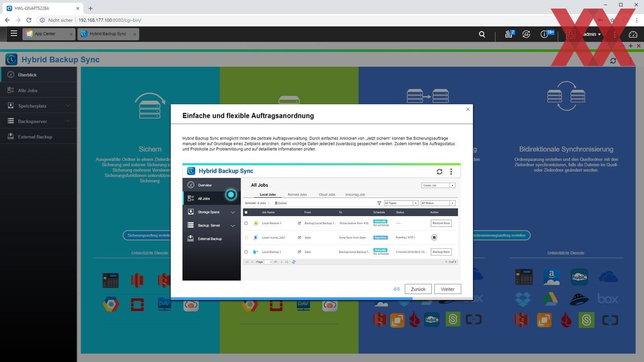Click Amazon Drive icon in Bidirektionale Synchronisierung column

coord(552,277)
